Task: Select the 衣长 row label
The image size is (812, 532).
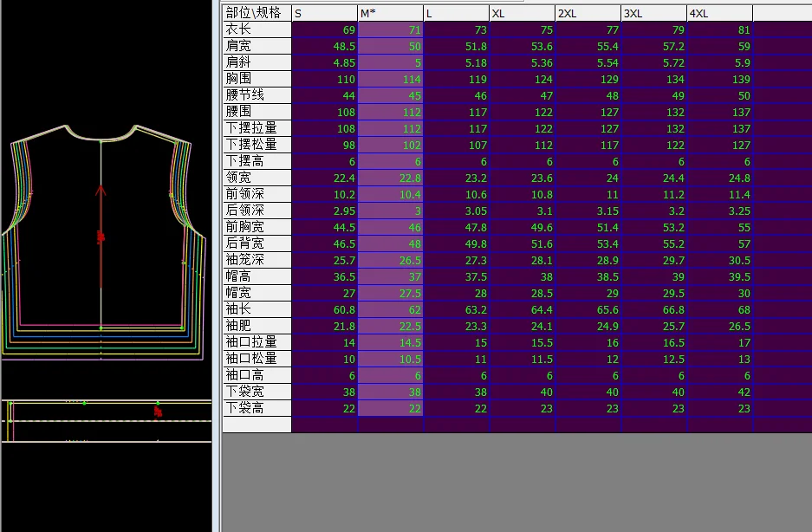Action: pyautogui.click(x=257, y=29)
